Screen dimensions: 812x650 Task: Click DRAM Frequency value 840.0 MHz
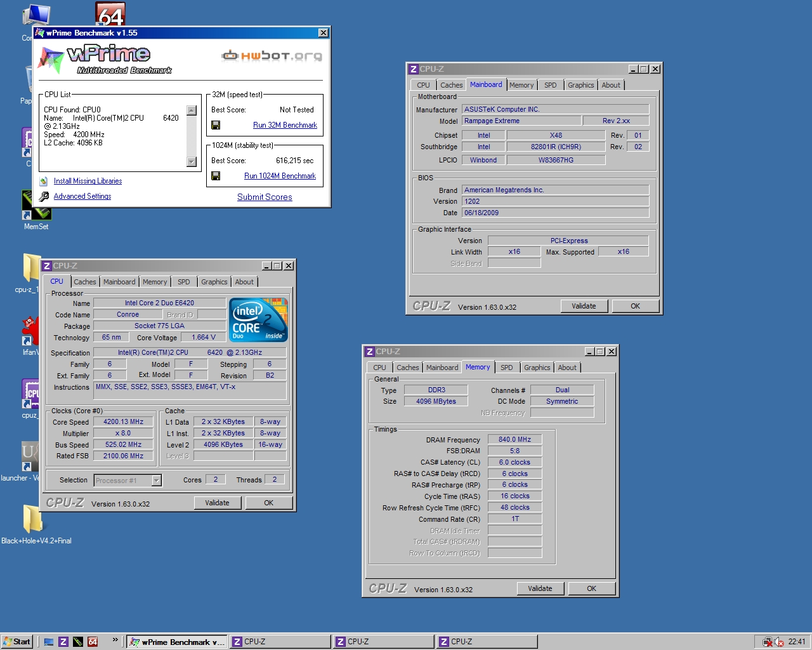click(514, 439)
